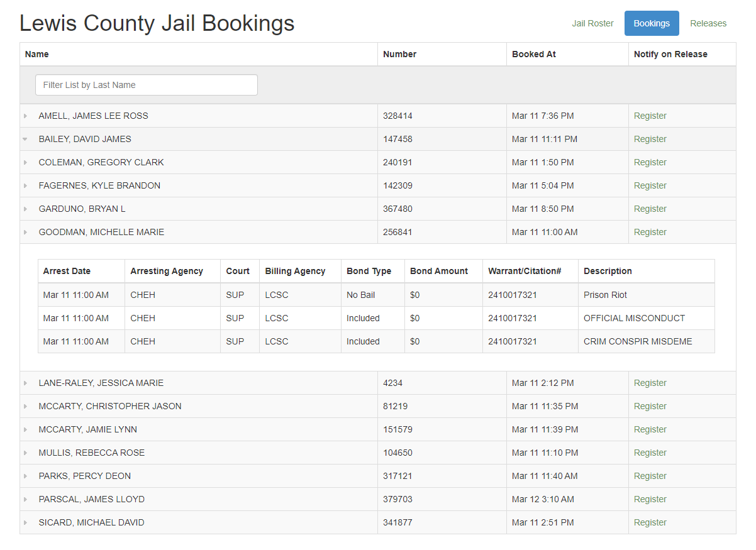This screenshot has height=550, width=756.
Task: Click the Booked At column header
Action: [x=533, y=54]
